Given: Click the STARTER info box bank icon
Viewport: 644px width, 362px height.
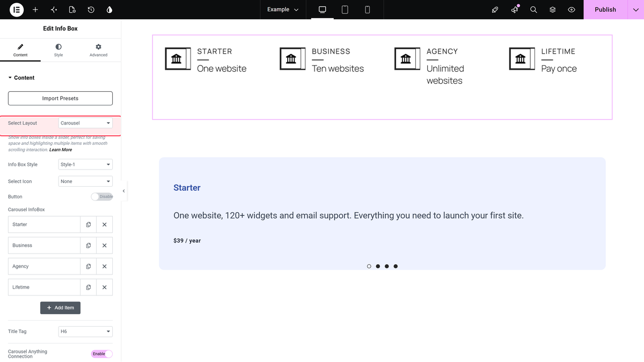Looking at the screenshot, I should pyautogui.click(x=178, y=58).
